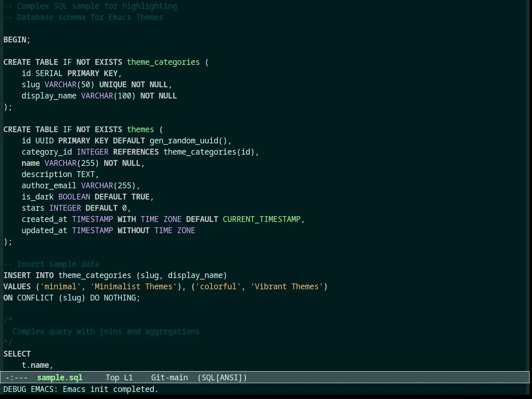Click VARCHAR(50) on the slug line
The image size is (532, 399).
click(69, 85)
